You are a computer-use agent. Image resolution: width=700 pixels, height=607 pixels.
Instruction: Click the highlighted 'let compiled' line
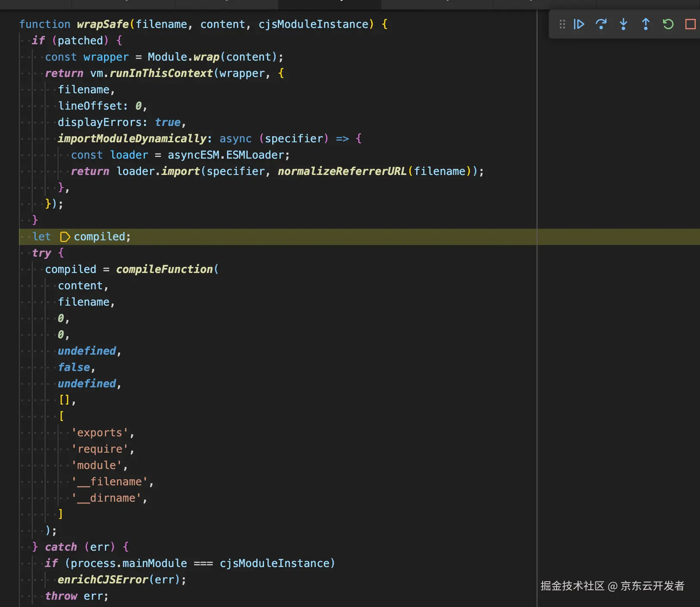(x=359, y=237)
